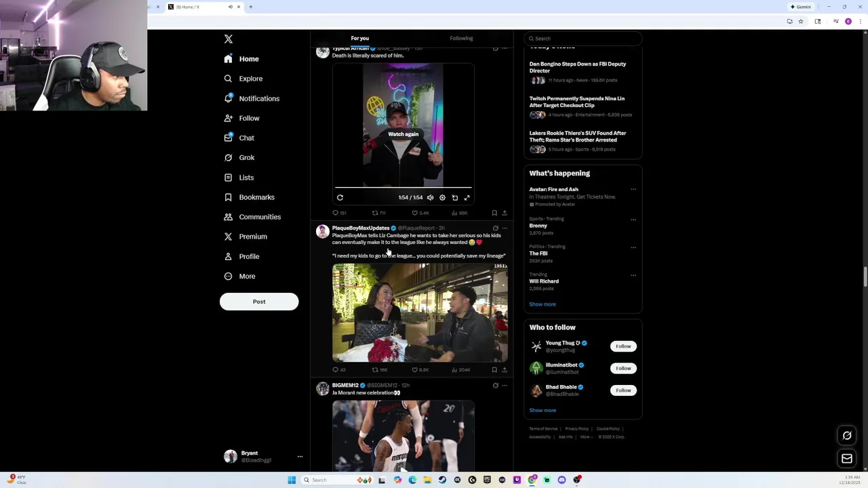Click Watch again on the video
868x488 pixels.
(403, 134)
